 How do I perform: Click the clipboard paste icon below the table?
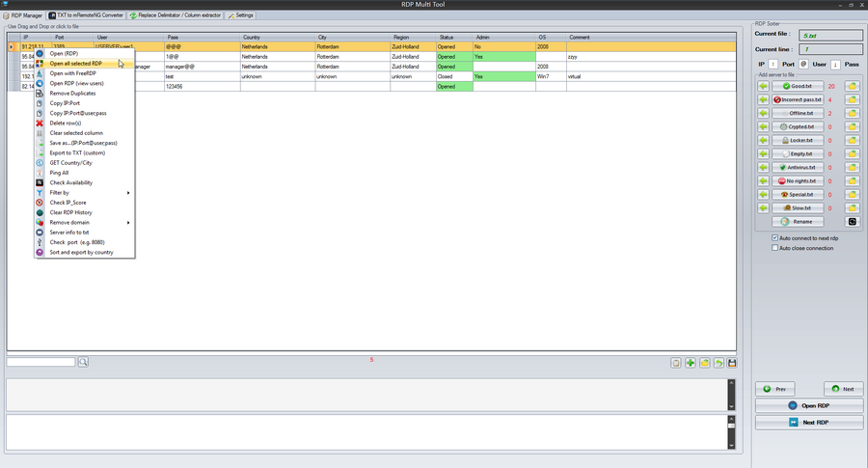point(676,363)
